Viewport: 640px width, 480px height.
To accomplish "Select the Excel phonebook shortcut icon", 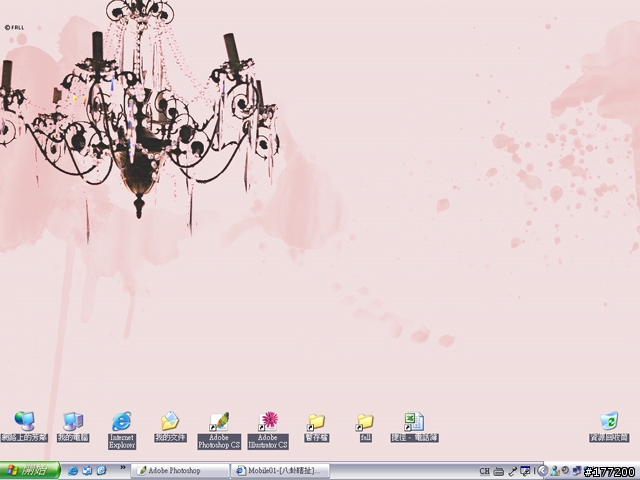I will [x=414, y=421].
